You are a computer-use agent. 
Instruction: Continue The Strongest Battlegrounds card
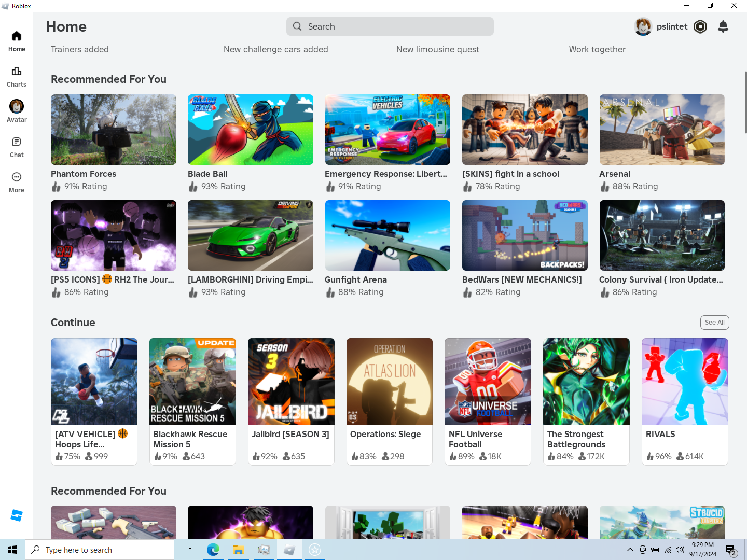[586, 402]
